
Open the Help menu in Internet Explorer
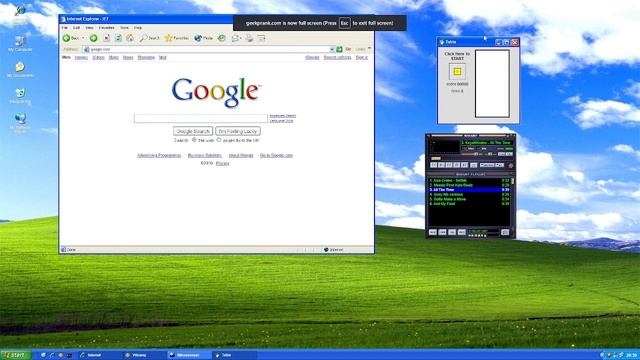pyautogui.click(x=138, y=28)
